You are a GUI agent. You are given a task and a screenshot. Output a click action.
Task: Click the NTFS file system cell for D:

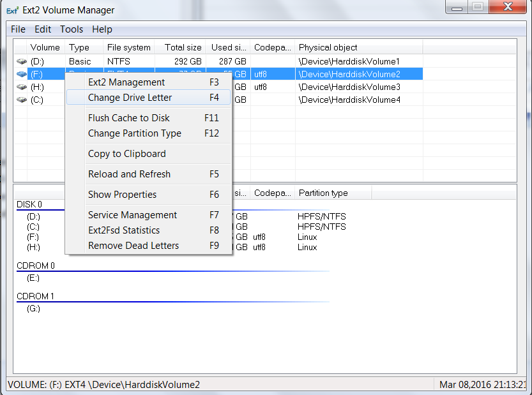click(x=118, y=61)
